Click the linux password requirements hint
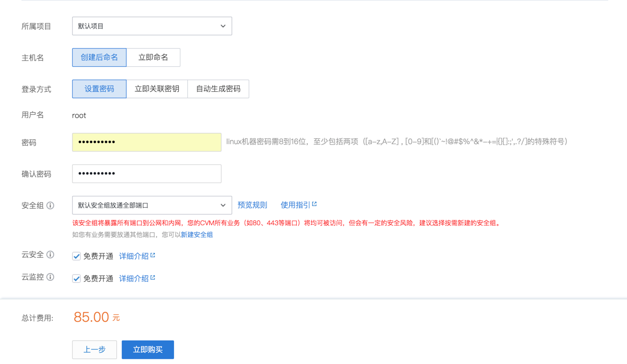The width and height of the screenshot is (627, 364). coord(396,141)
